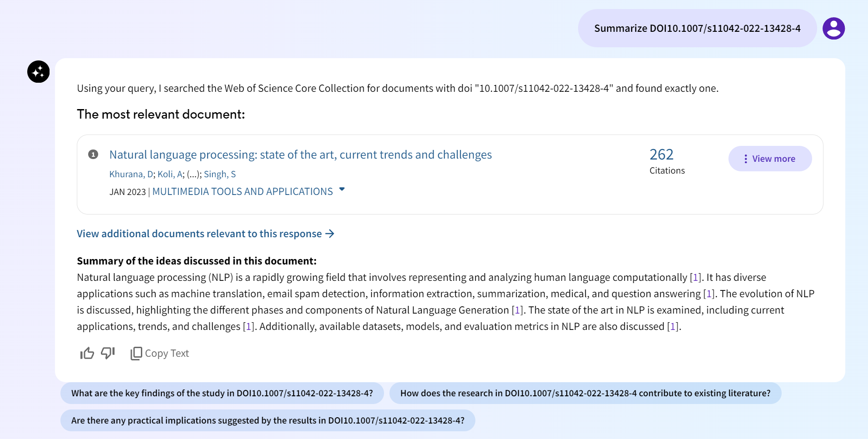Give the response a thumbs up

pos(87,353)
